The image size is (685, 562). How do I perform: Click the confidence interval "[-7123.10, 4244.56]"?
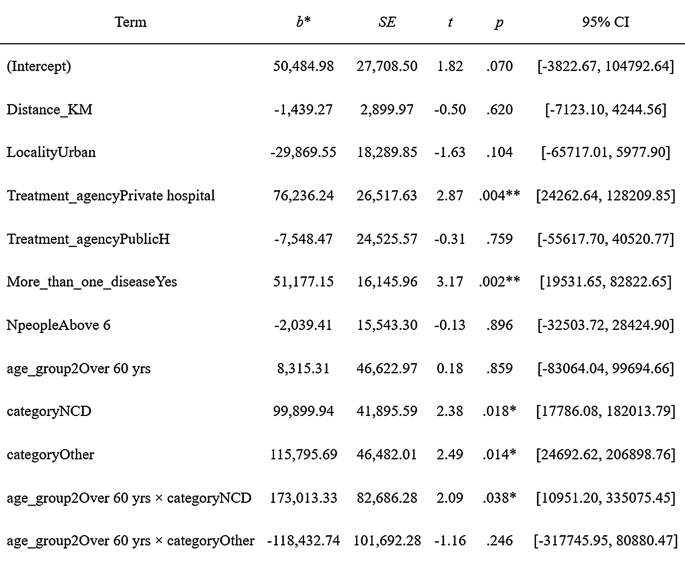click(606, 109)
